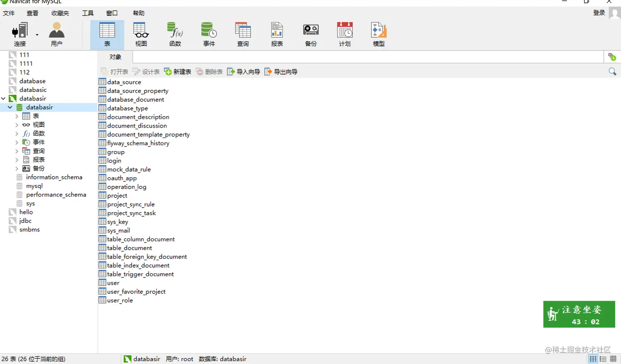Viewport: 621px width, 364px height.
Task: Open the Function (函数) toolbar icon
Action: click(175, 34)
